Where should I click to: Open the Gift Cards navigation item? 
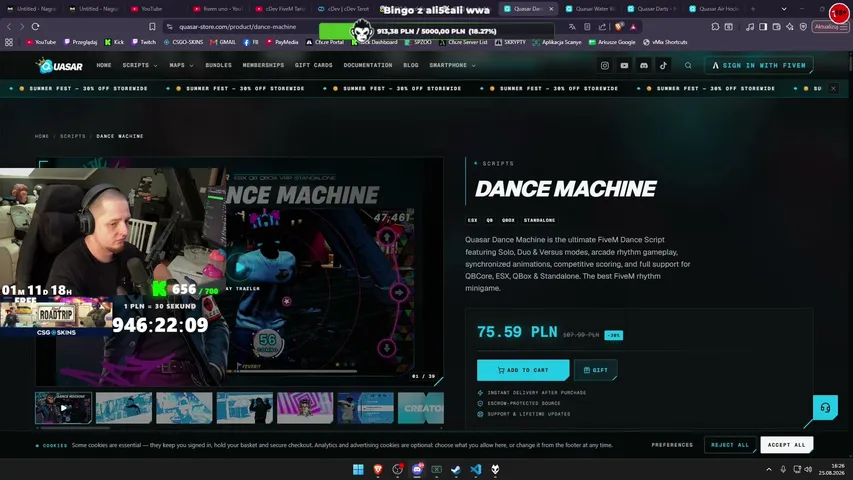[313, 65]
